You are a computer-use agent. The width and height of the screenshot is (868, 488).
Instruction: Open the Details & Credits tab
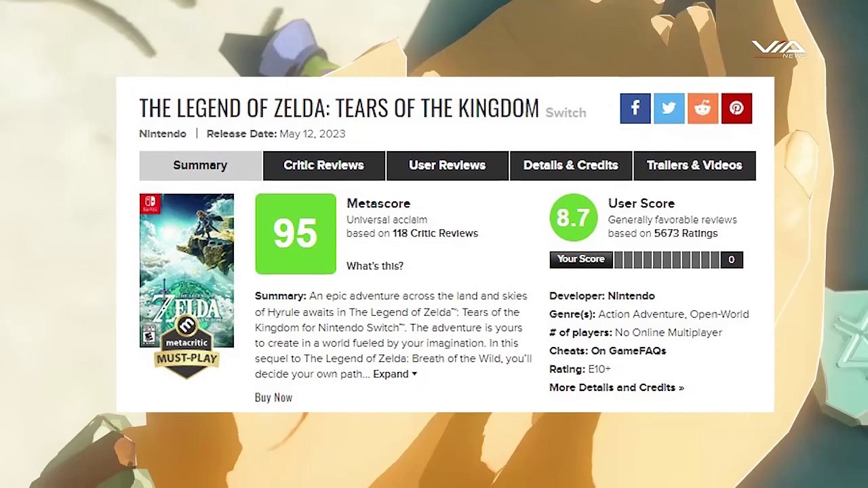tap(570, 165)
